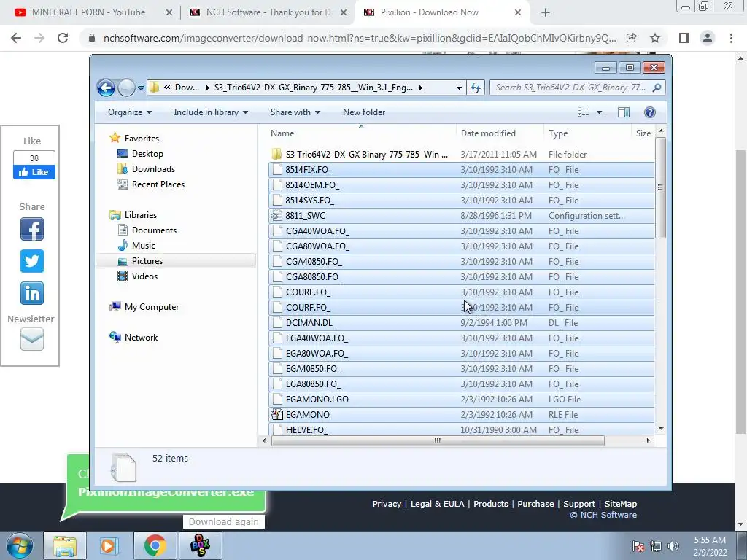Change the view with the view icon

click(x=583, y=112)
